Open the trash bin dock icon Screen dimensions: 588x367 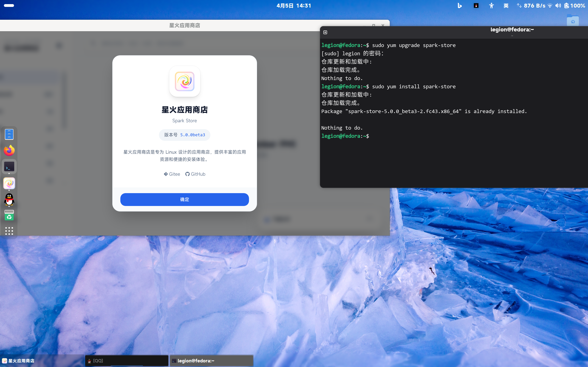click(9, 215)
